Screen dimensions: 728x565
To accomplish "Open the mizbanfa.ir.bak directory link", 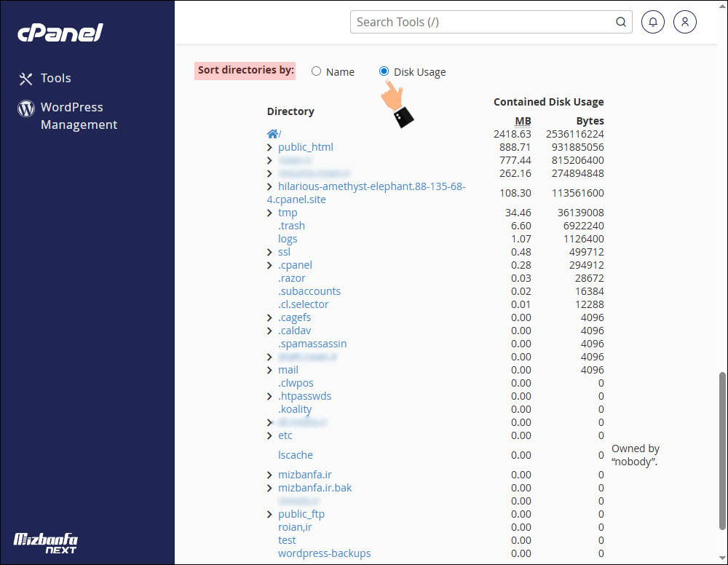I will pos(314,488).
